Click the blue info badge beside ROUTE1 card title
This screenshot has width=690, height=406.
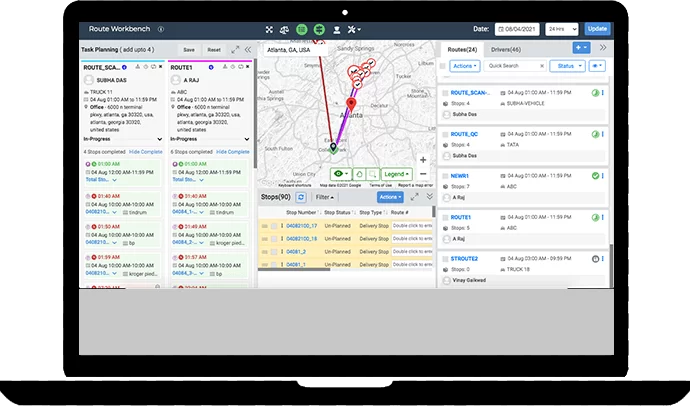click(x=211, y=67)
